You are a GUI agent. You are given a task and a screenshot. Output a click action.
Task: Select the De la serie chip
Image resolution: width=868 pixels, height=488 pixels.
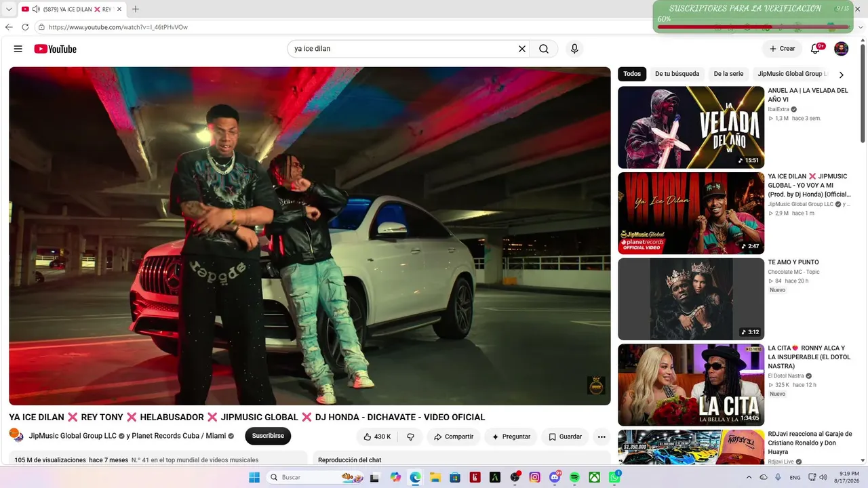[728, 74]
